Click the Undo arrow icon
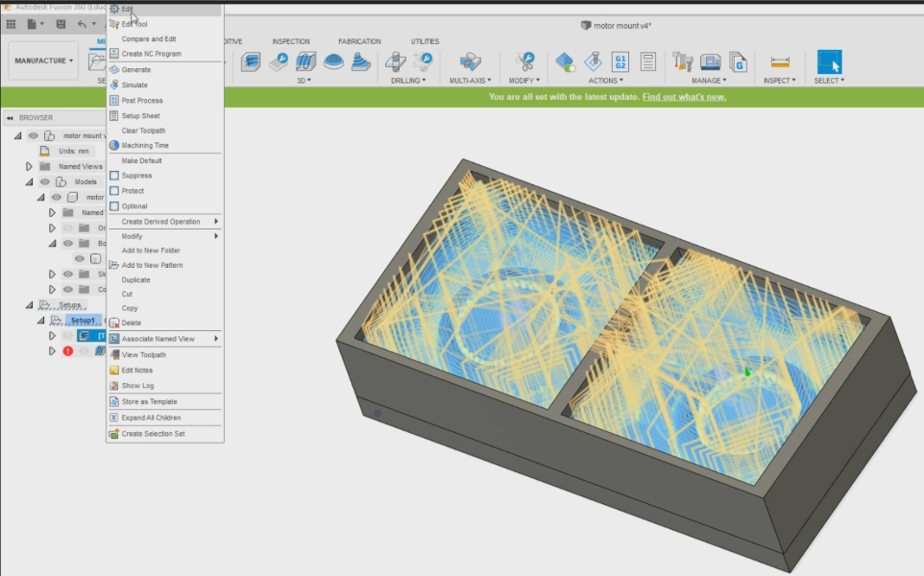The width and height of the screenshot is (924, 576). click(82, 24)
